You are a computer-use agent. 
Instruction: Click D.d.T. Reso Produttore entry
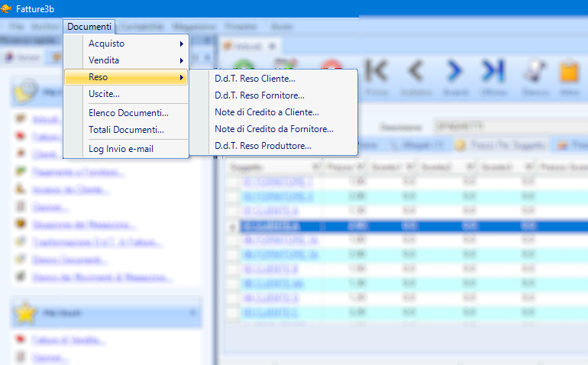pyautogui.click(x=263, y=146)
